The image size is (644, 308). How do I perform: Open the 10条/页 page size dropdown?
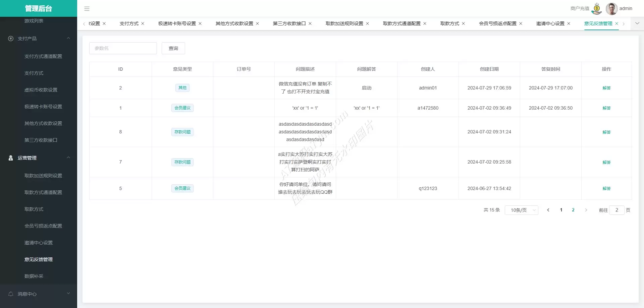(x=521, y=210)
